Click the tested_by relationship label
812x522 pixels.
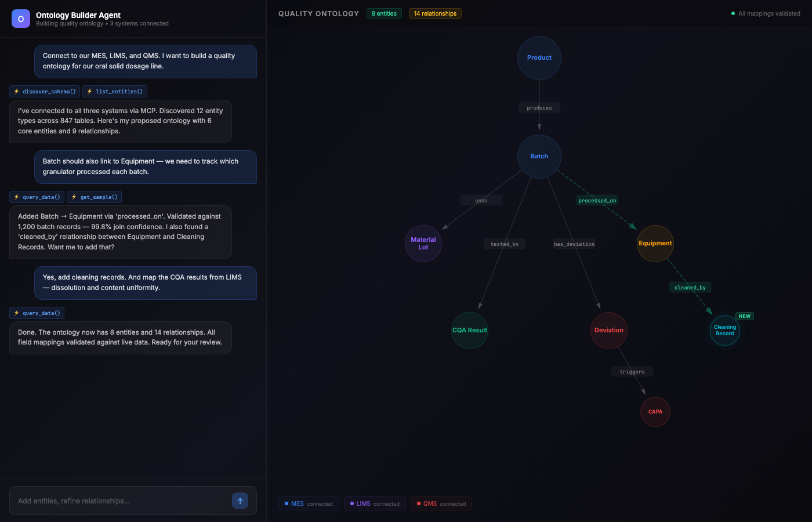coord(505,244)
